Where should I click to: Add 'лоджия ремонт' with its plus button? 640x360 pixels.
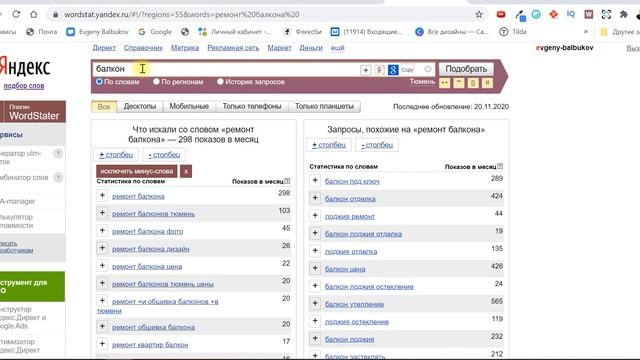point(315,216)
